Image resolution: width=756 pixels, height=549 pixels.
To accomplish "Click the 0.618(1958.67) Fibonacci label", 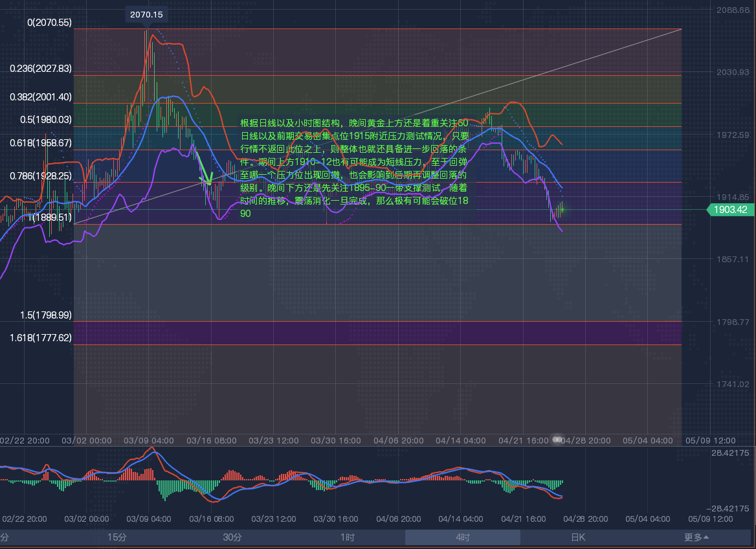I will [41, 142].
